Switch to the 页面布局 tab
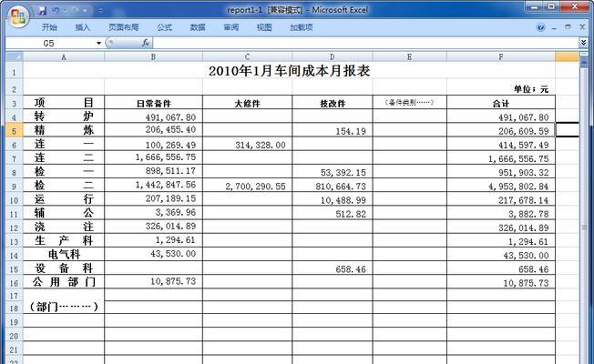 124,27
